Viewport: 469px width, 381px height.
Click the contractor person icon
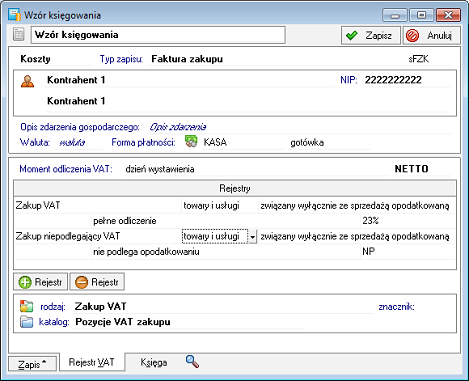tap(27, 81)
